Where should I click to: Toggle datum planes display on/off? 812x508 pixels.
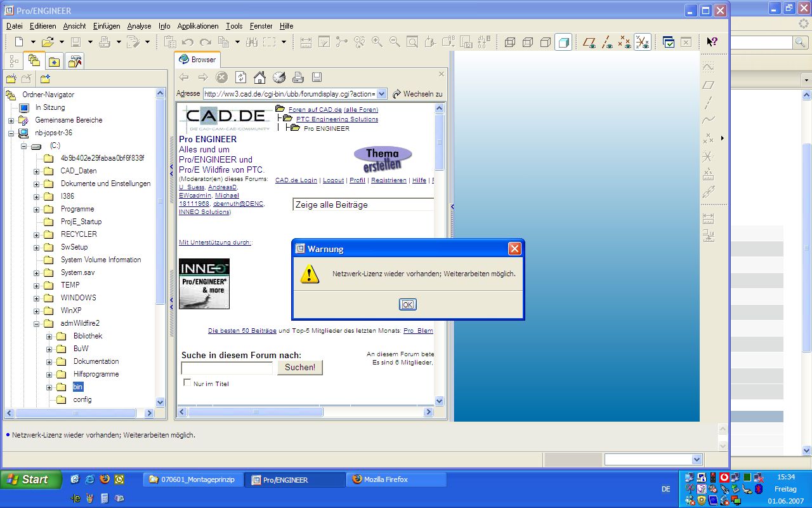589,42
